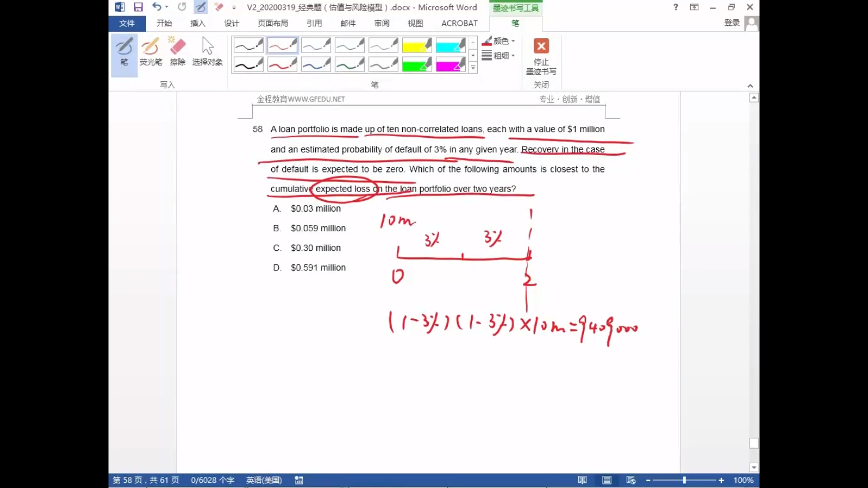Image resolution: width=868 pixels, height=488 pixels.
Task: Choose the green highlighter swatch
Action: coord(417,64)
